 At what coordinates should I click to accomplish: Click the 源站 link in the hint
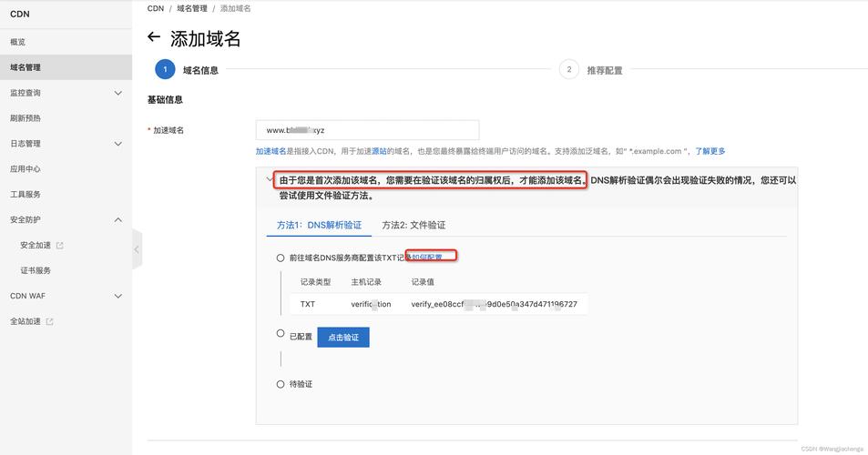(x=379, y=151)
